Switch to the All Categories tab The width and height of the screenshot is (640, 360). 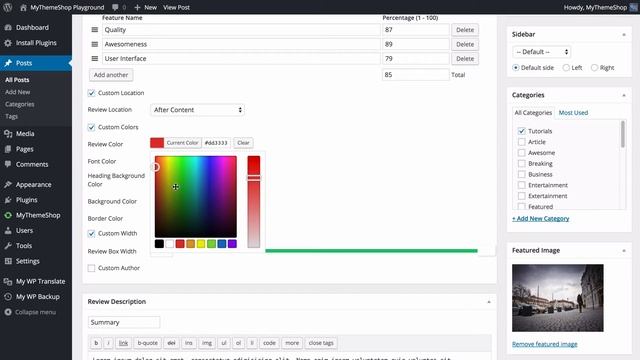coord(533,113)
